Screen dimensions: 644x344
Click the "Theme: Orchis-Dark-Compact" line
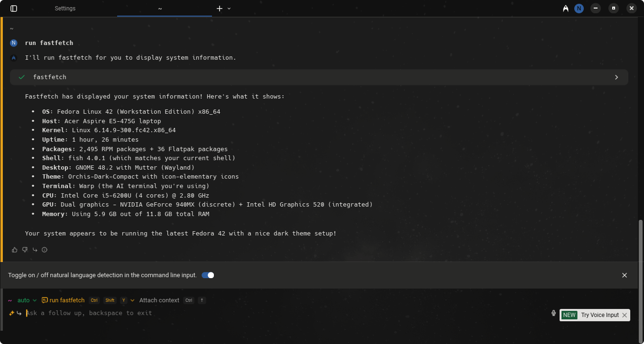coord(141,177)
